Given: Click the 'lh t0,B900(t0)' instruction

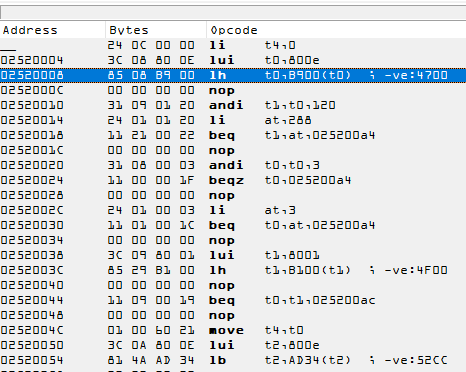Looking at the screenshot, I should 280,75.
